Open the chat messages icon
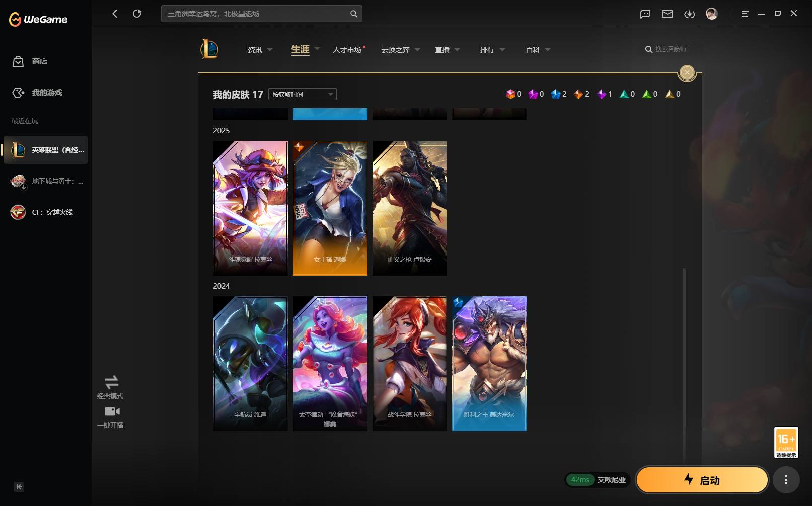812x506 pixels. click(x=645, y=14)
